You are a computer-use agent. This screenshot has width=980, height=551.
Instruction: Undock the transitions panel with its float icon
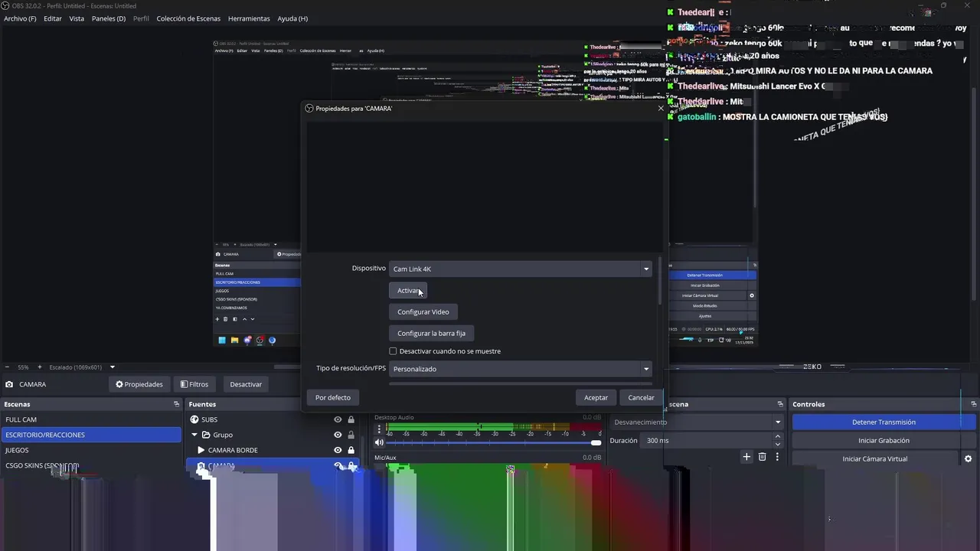pyautogui.click(x=780, y=404)
